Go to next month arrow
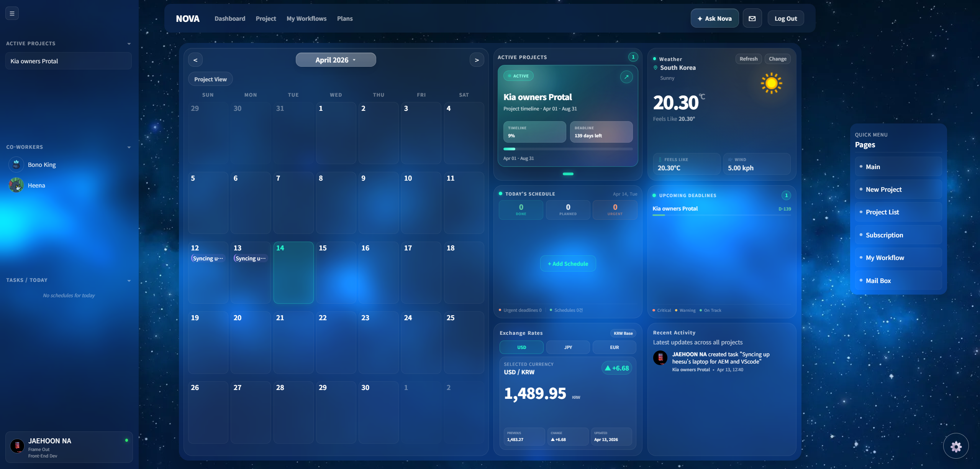Screen dimensions: 980x469 pos(477,60)
